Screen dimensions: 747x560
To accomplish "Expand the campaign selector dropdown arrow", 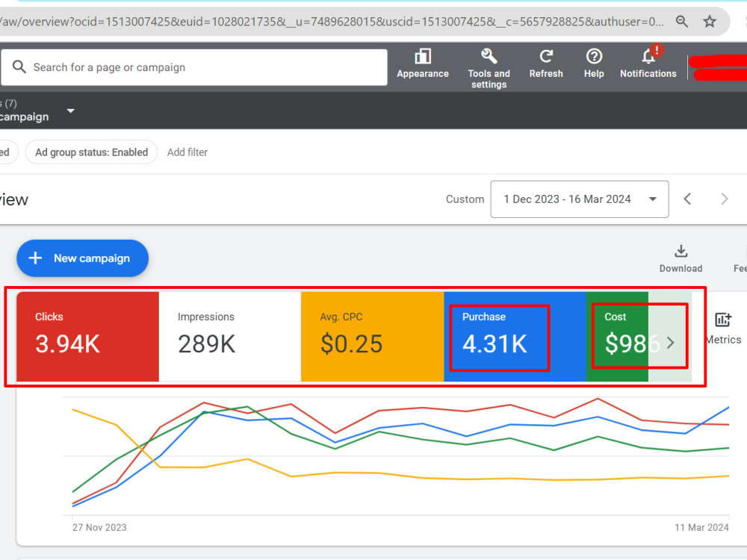I will point(70,111).
